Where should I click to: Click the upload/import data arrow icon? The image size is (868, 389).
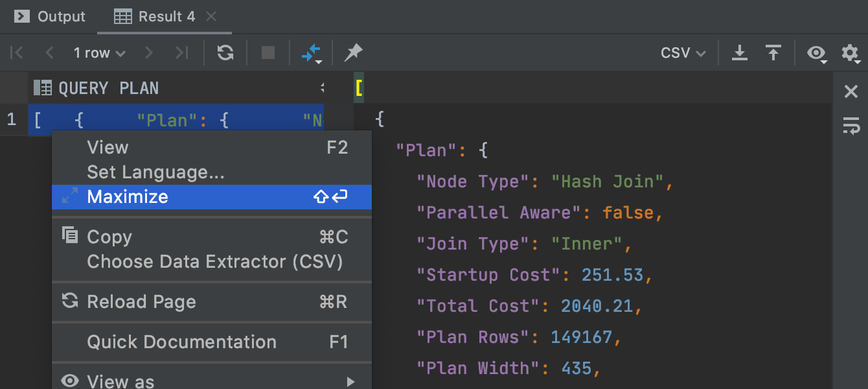coord(773,53)
